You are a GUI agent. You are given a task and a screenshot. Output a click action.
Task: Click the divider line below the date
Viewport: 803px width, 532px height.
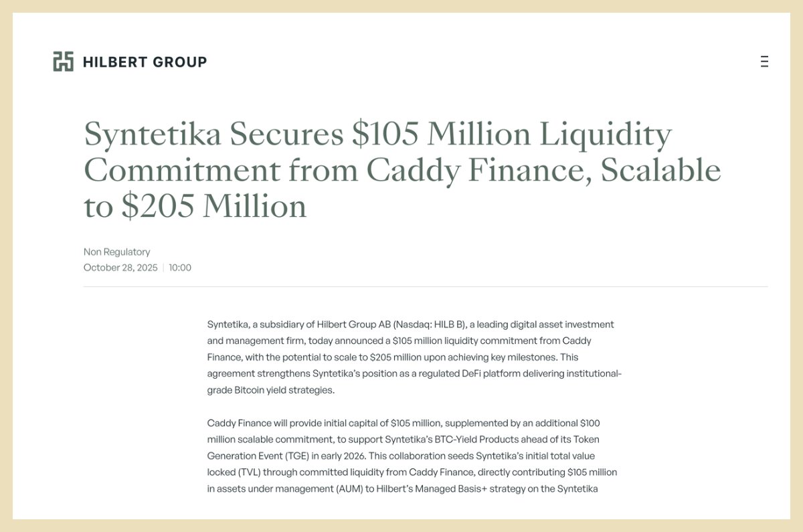426,287
